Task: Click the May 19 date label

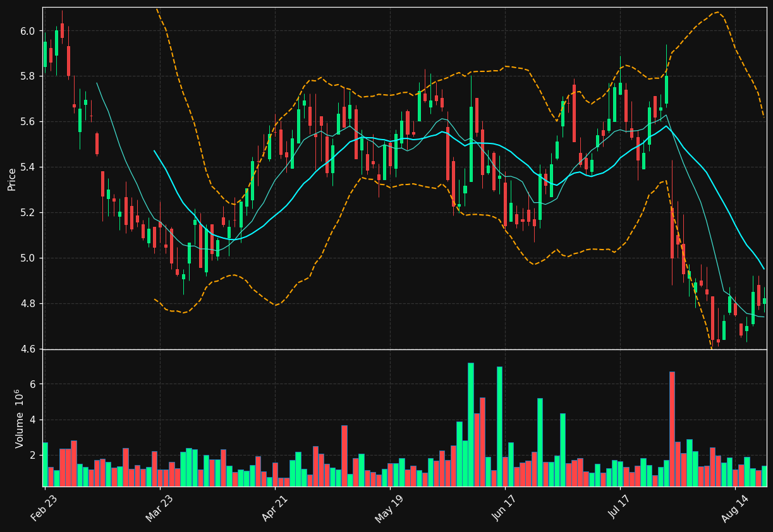Action: click(389, 508)
